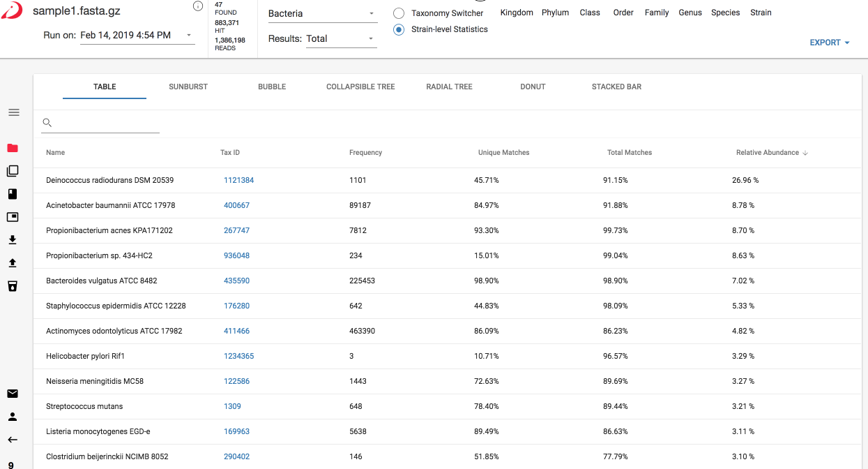Select the Genus taxonomy level
Viewport: 868px width, 469px height.
(x=690, y=13)
